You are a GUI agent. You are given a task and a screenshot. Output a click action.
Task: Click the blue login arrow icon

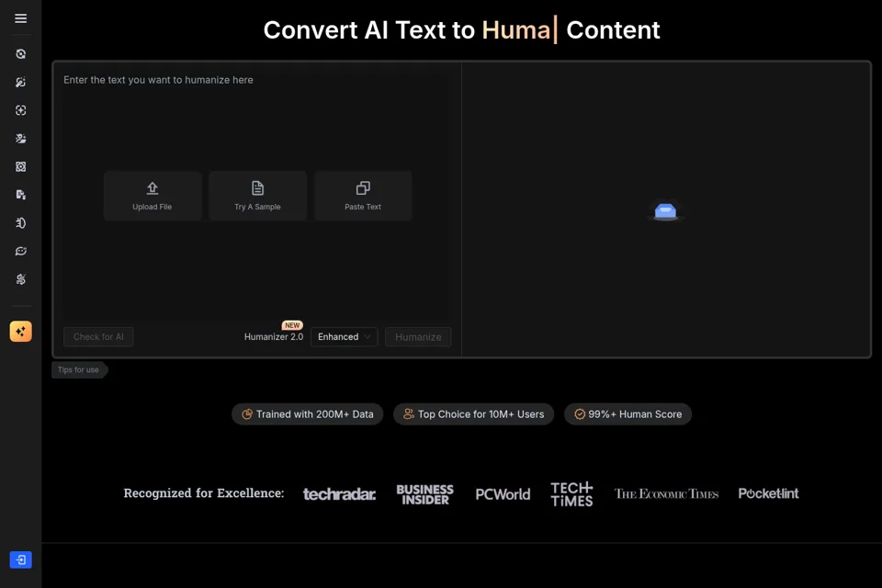click(x=21, y=560)
